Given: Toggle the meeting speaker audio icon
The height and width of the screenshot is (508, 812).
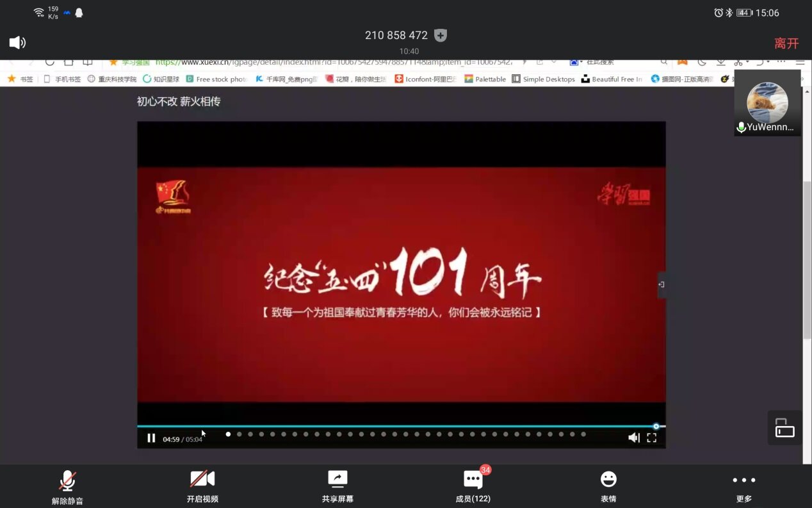Looking at the screenshot, I should tap(17, 43).
